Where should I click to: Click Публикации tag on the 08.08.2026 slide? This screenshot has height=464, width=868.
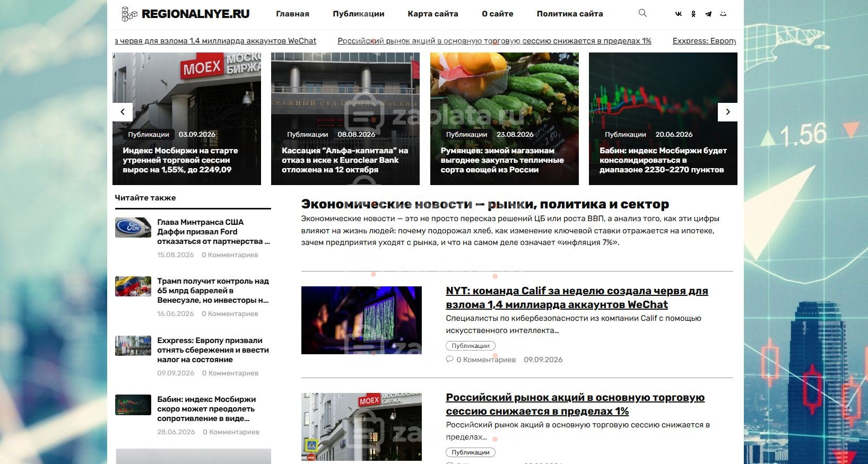point(308,135)
